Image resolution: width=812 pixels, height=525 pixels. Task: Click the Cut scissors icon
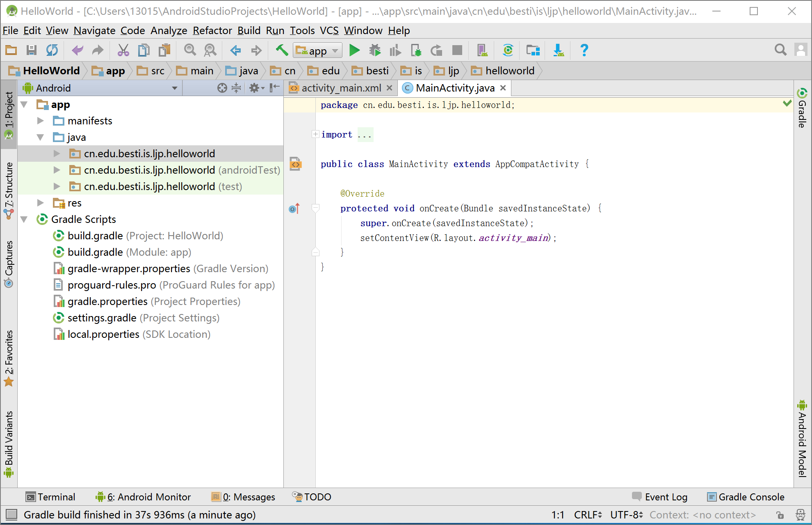coord(123,50)
